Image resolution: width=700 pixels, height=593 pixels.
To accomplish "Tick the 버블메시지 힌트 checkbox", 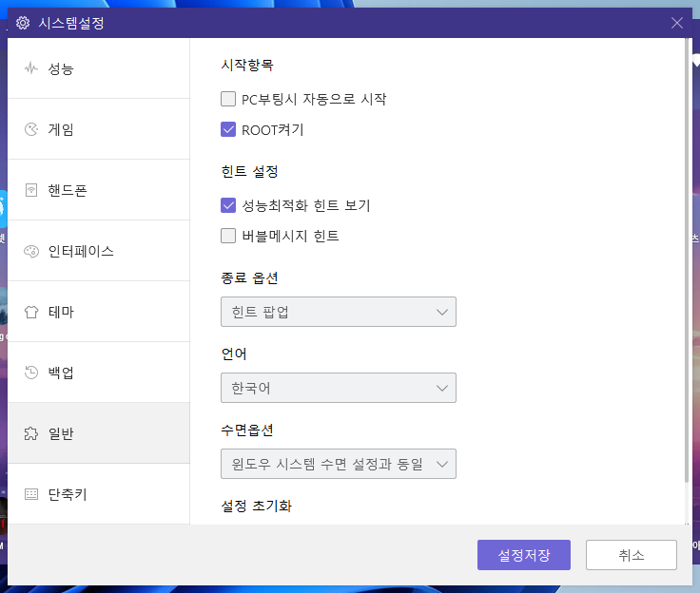I will (228, 236).
